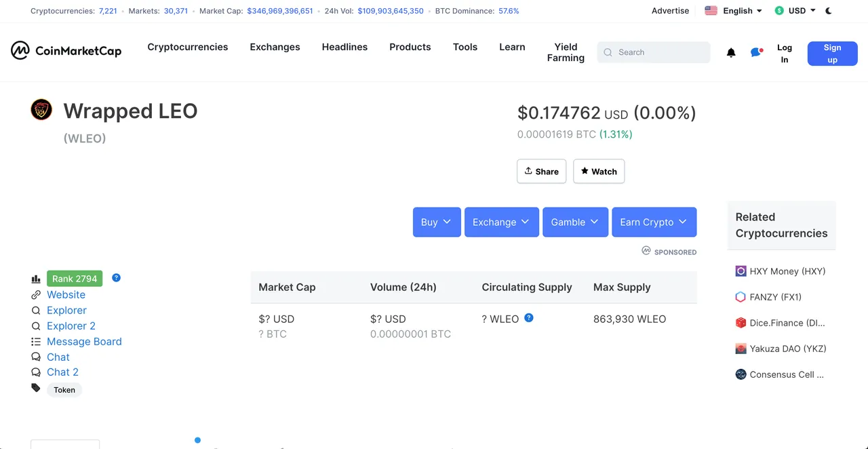Click the cryptocurrencies count 7,221
This screenshot has height=449, width=868.
108,11
